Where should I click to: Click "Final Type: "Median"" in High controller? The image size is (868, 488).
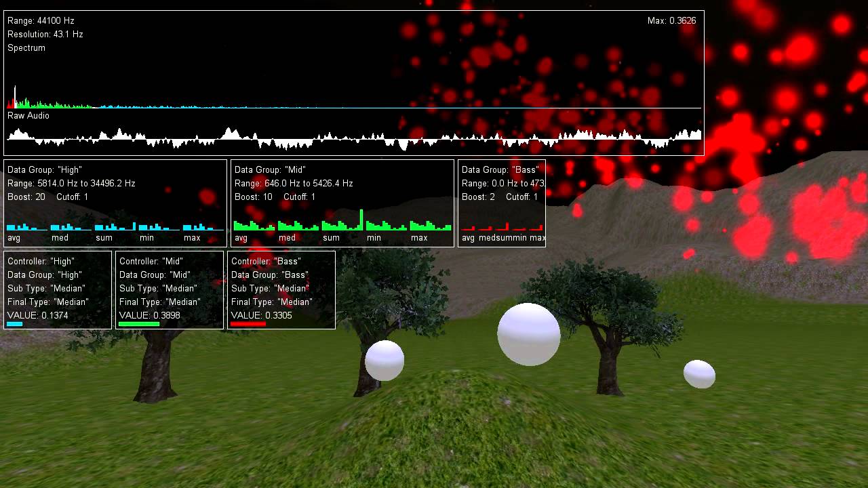click(47, 302)
